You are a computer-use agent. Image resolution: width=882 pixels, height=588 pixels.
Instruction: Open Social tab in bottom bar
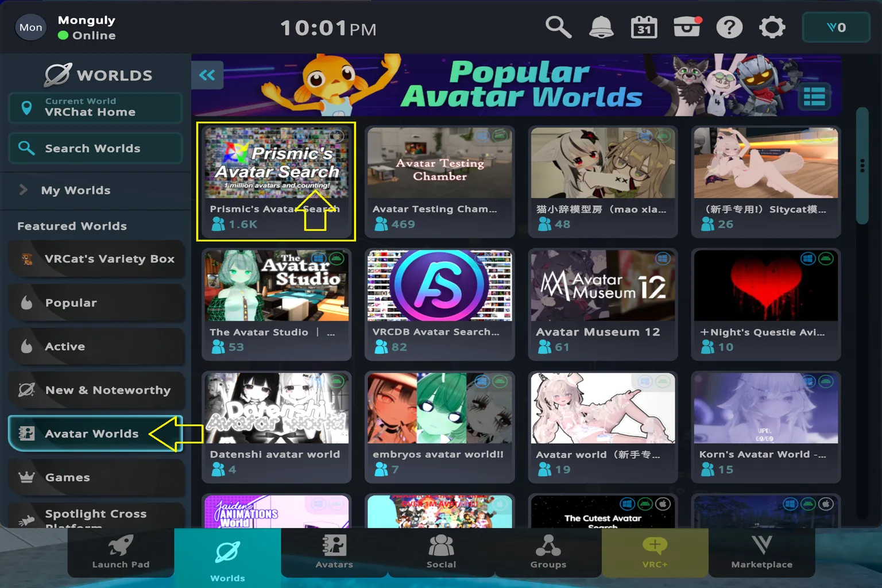[441, 552]
